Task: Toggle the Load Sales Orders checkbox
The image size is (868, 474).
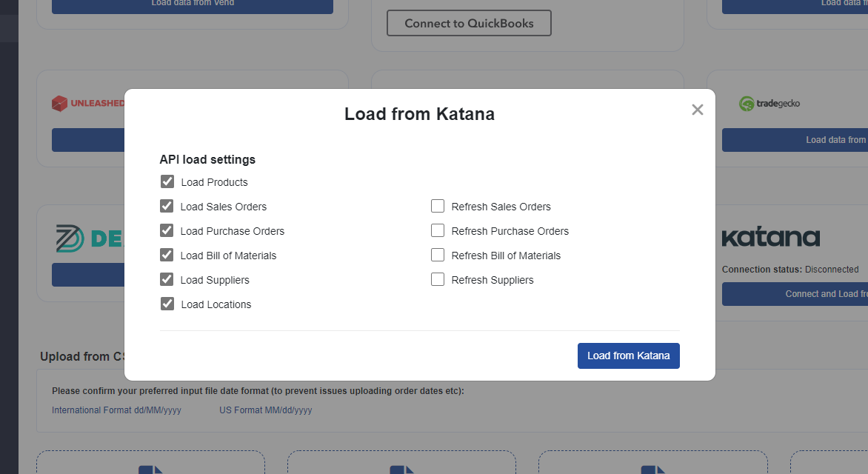Action: 167,206
